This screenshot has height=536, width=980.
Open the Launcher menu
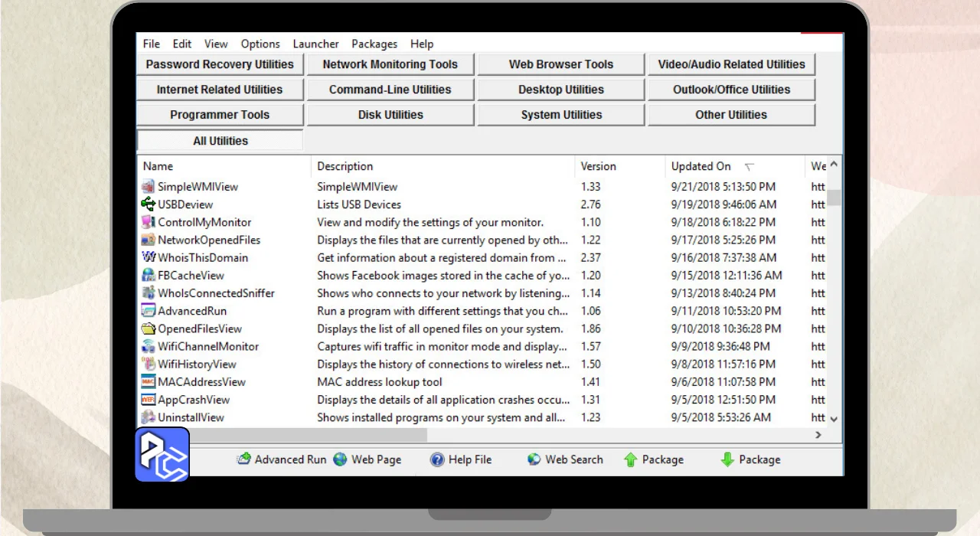pyautogui.click(x=315, y=44)
